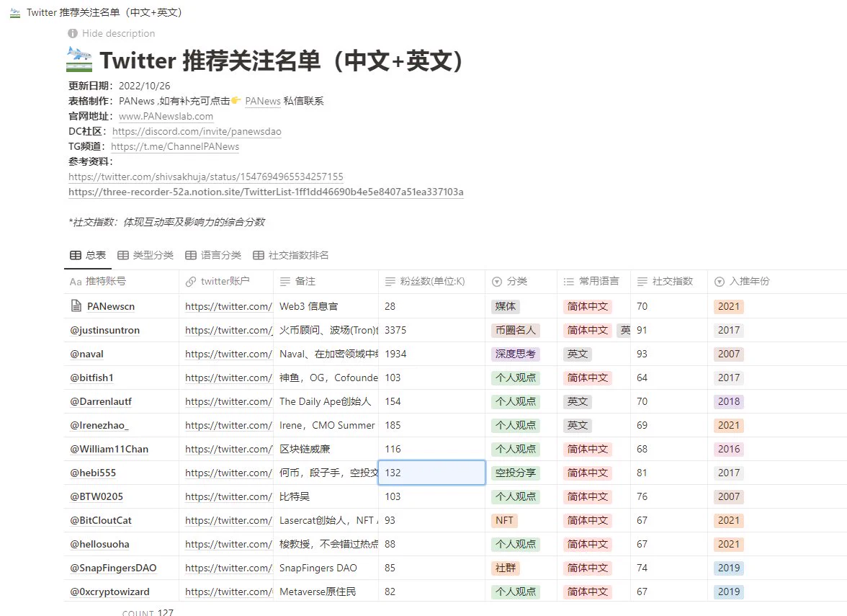
Task: Click the 2018 year tag for @Darrenlautf
Action: (729, 401)
